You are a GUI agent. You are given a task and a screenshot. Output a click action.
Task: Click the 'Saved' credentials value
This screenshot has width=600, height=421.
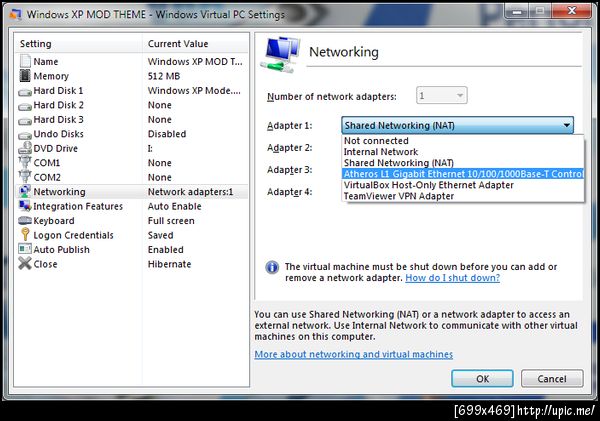coord(161,235)
